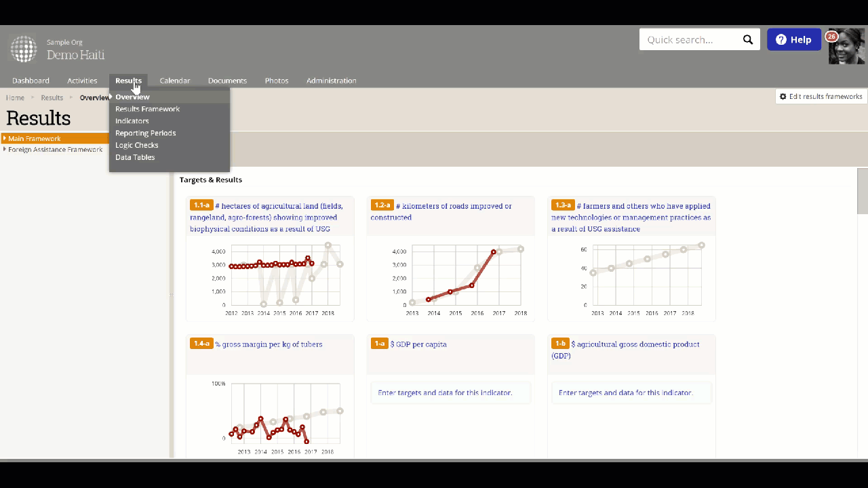This screenshot has width=868, height=488.
Task: Expand the Foreign Assistance Framework tree item
Action: pyautogui.click(x=5, y=149)
